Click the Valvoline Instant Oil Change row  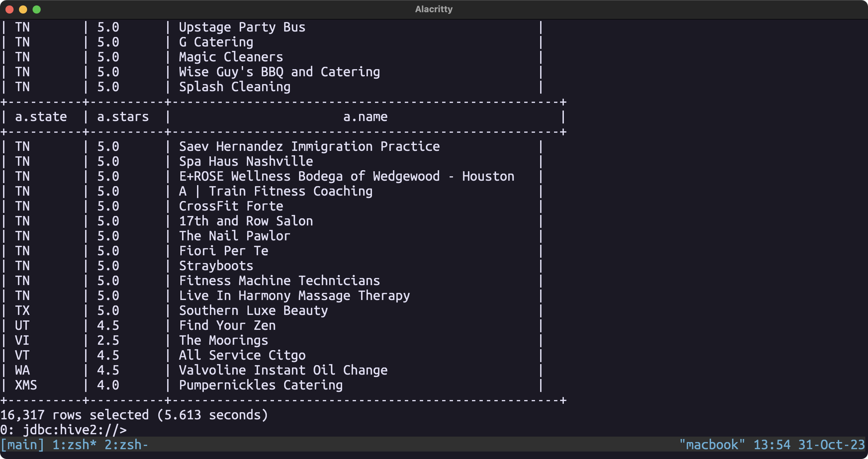(x=283, y=370)
